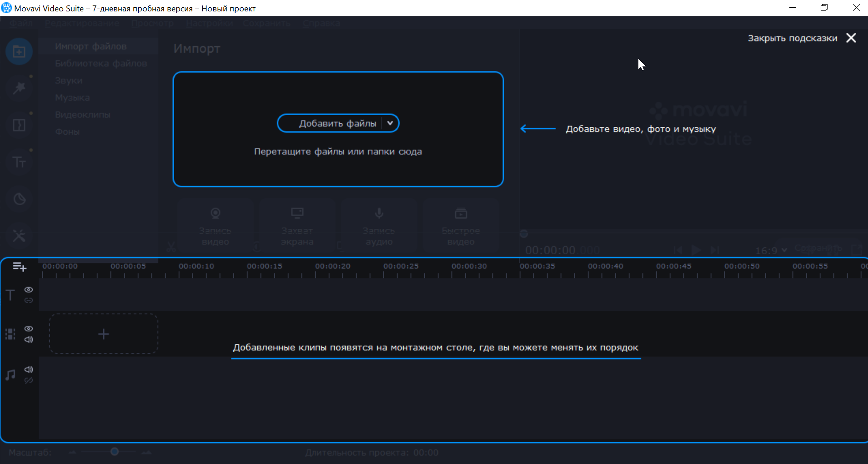The height and width of the screenshot is (464, 868).
Task: Toggle the link icon on audio track
Action: pyautogui.click(x=29, y=380)
